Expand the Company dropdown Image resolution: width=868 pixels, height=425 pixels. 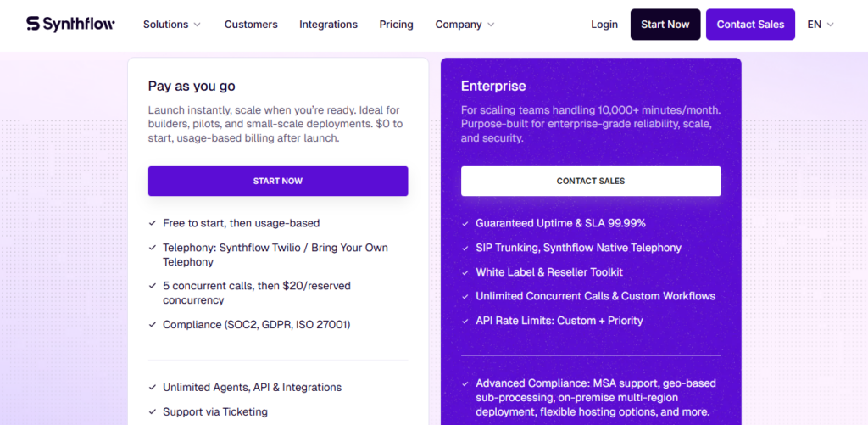click(465, 25)
